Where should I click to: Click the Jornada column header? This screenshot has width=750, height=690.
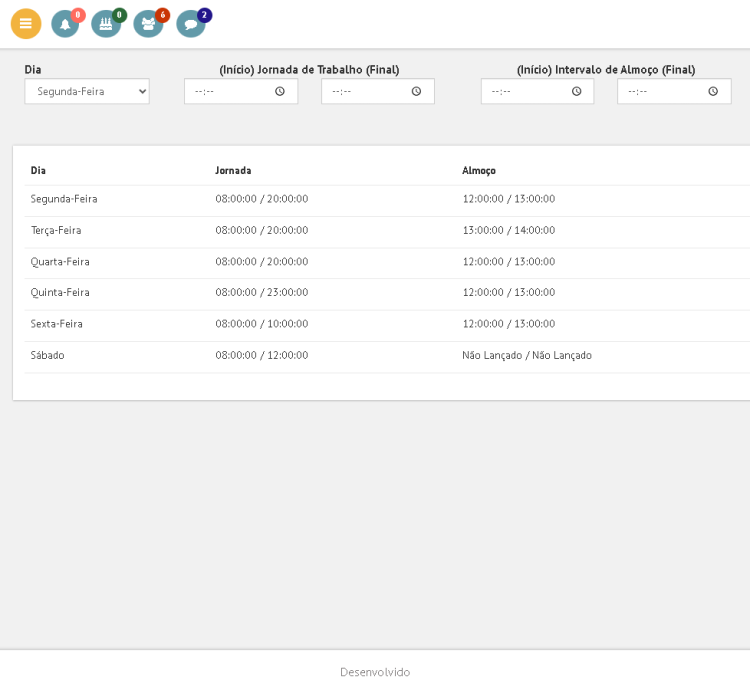[x=233, y=170]
